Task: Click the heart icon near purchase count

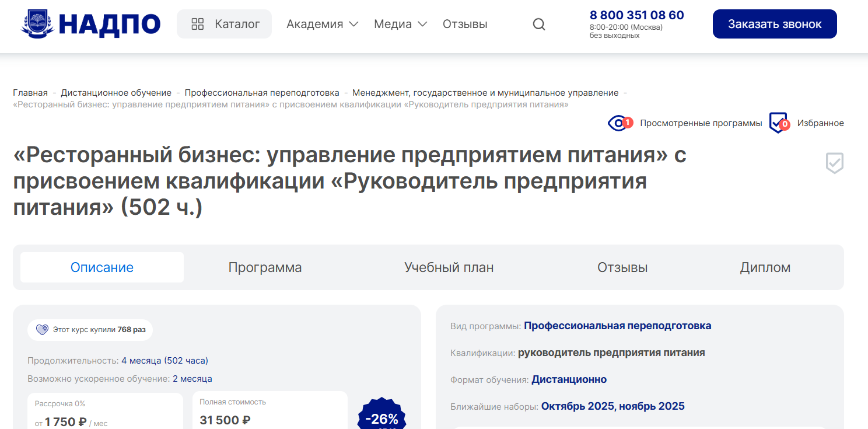Action: pos(42,330)
